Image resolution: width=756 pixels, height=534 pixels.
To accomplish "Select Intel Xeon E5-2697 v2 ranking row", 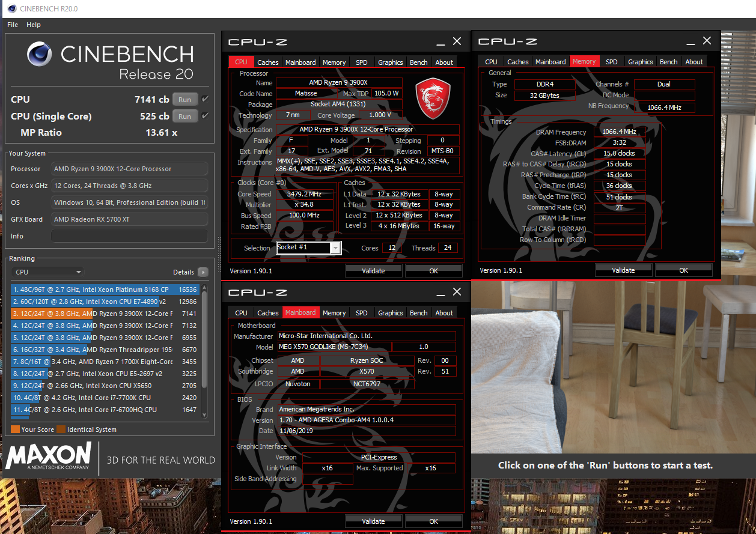I will click(x=105, y=374).
